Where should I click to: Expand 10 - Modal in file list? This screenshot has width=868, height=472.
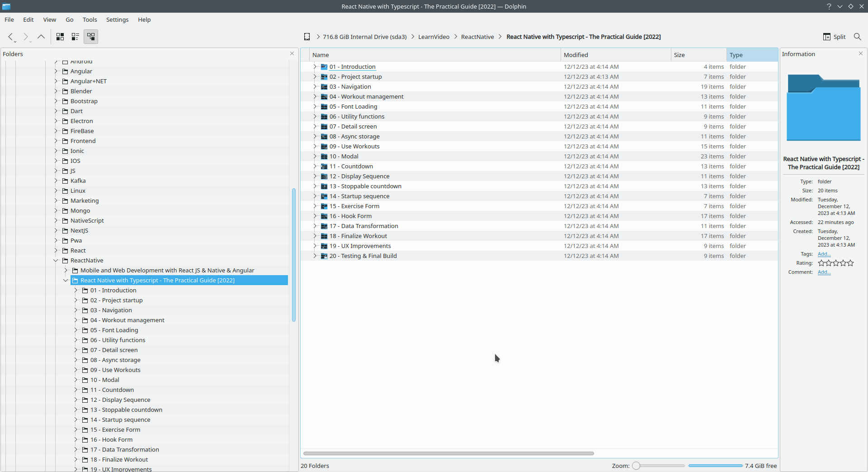(x=315, y=156)
